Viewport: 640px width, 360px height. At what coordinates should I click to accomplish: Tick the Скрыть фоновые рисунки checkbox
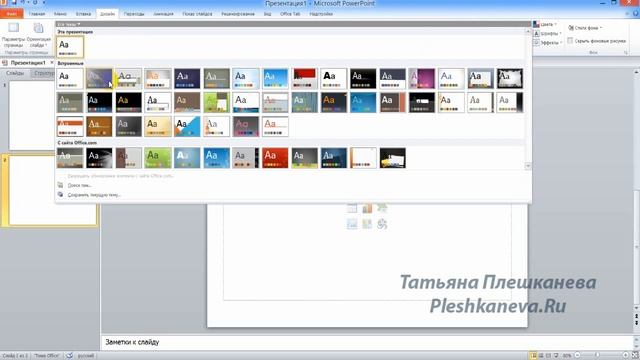tap(570, 40)
